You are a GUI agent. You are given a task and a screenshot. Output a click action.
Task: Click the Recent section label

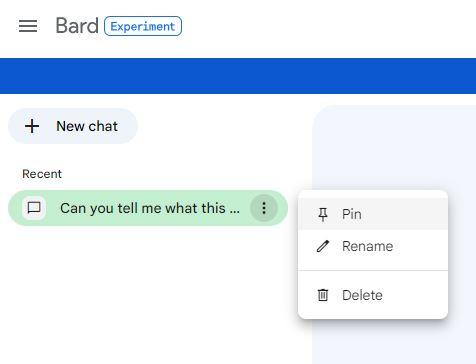(x=42, y=174)
